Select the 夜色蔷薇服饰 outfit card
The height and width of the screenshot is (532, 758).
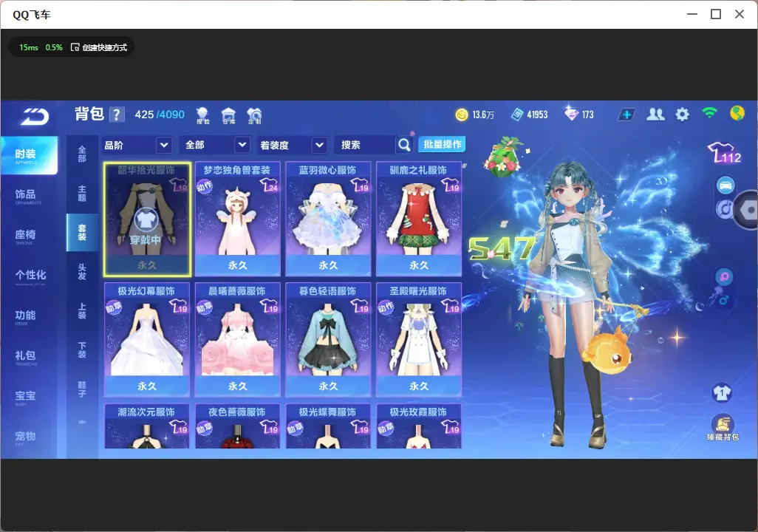pos(237,426)
